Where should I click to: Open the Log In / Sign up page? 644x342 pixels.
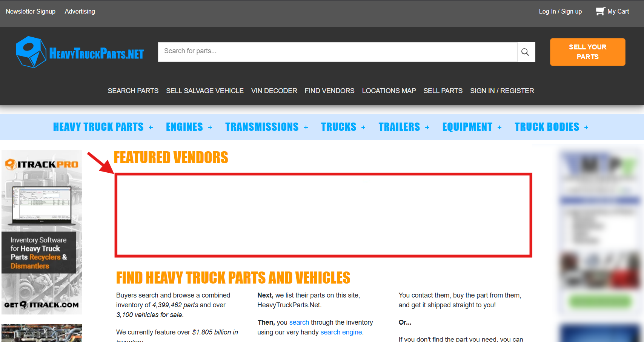click(560, 11)
